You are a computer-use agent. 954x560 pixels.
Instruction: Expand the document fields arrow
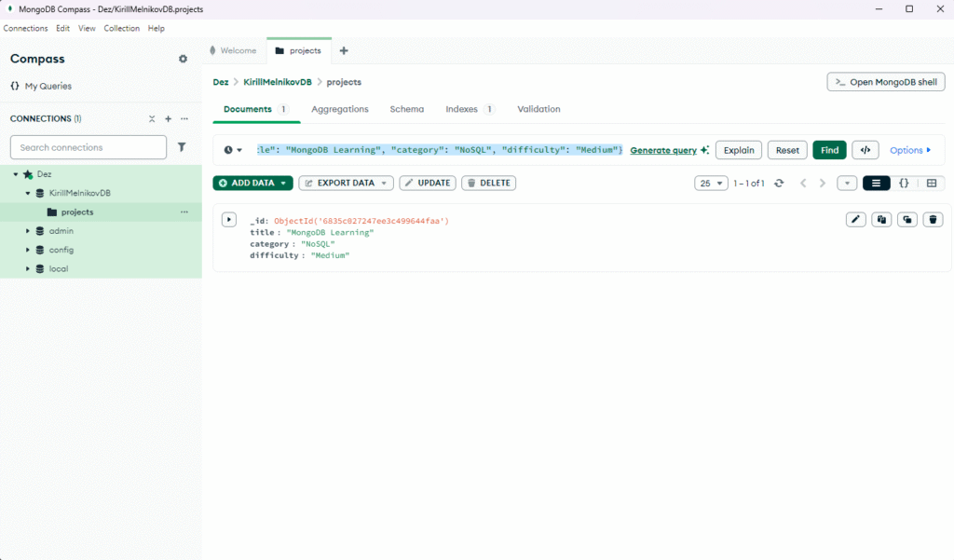[229, 219]
